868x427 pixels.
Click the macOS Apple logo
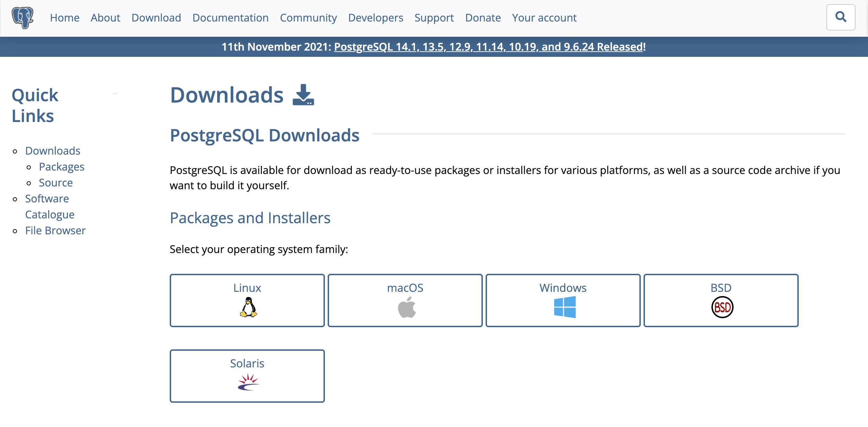click(x=407, y=307)
